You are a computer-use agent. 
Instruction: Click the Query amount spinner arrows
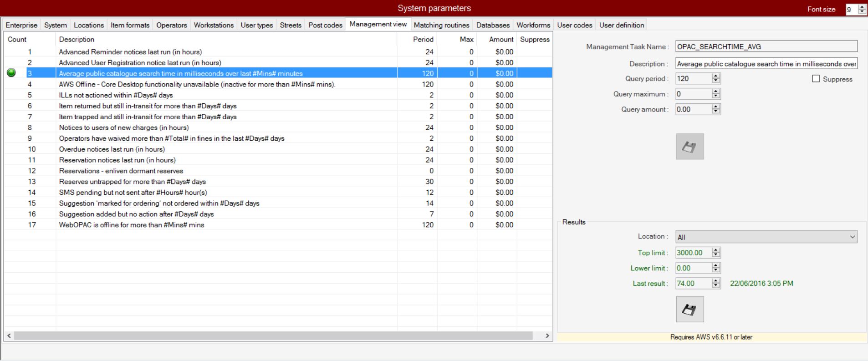click(716, 109)
